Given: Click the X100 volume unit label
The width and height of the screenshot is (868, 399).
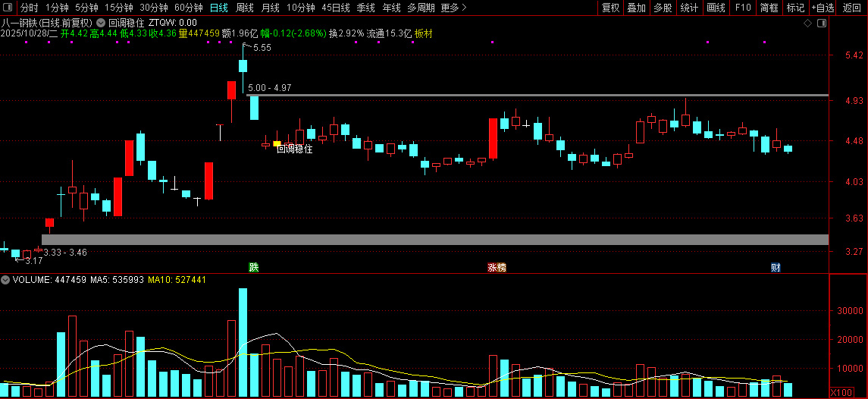Looking at the screenshot, I should tap(841, 393).
